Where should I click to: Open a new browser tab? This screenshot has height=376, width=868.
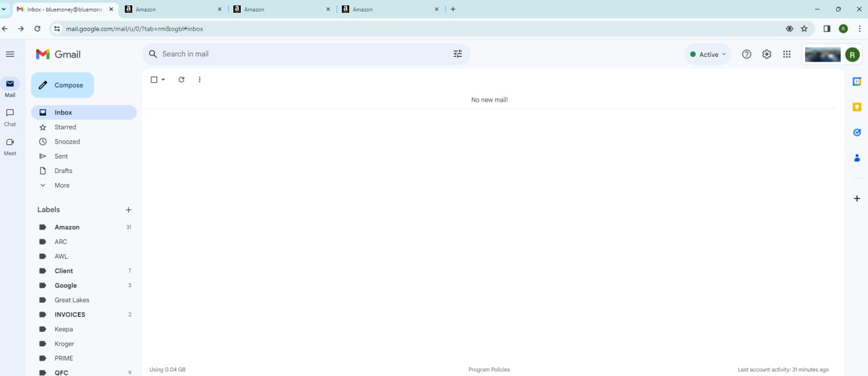453,9
